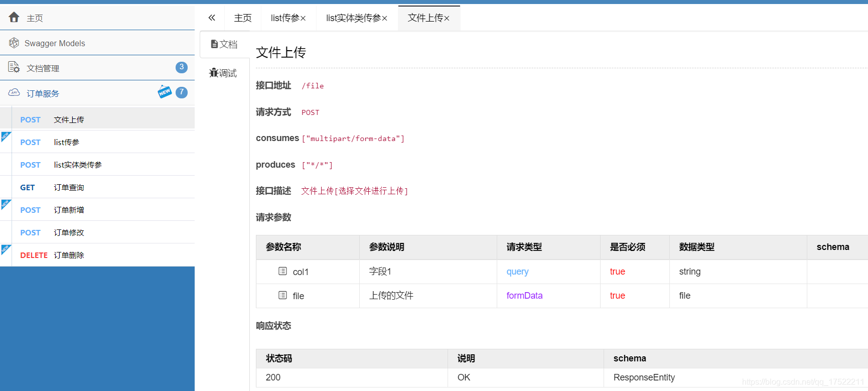Click the document icon of 文档 tab
This screenshot has width=868, height=391.
[x=214, y=44]
